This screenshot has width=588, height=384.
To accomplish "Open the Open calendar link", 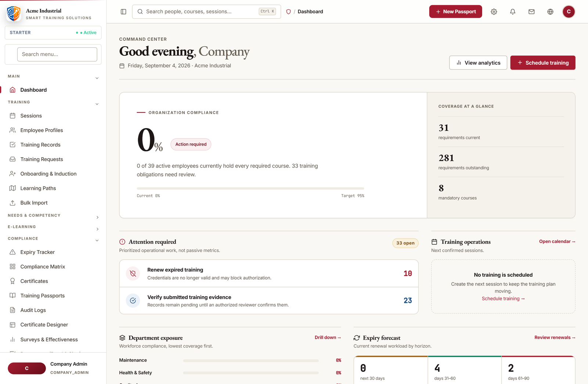I will click(x=557, y=241).
